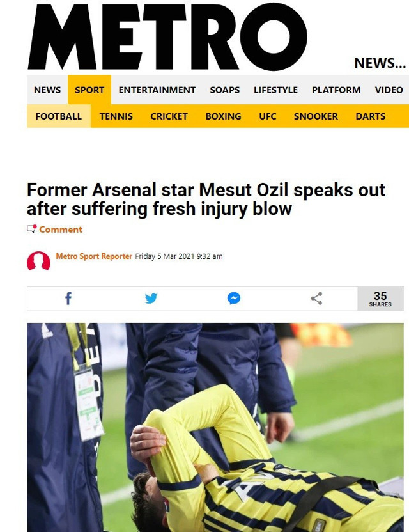This screenshot has height=532, width=409.
Task: Open the ENTERTAINMENT section
Action: [x=155, y=90]
